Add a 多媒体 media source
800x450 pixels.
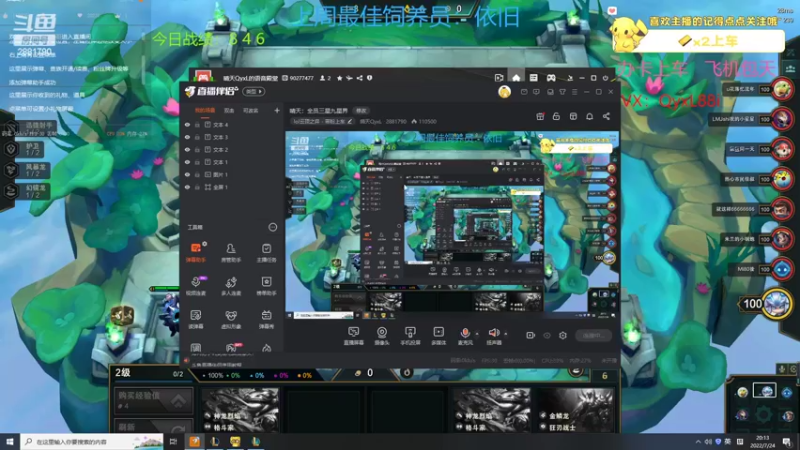(438, 336)
